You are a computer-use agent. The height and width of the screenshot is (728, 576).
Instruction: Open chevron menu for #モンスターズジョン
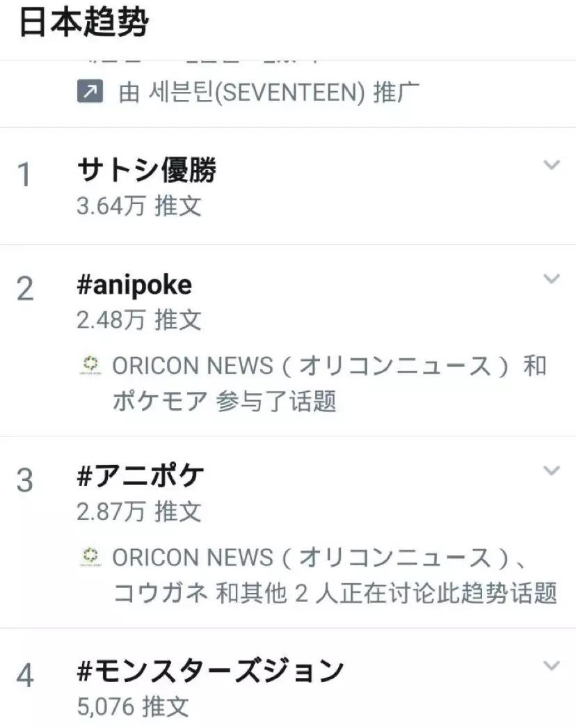pyautogui.click(x=551, y=666)
